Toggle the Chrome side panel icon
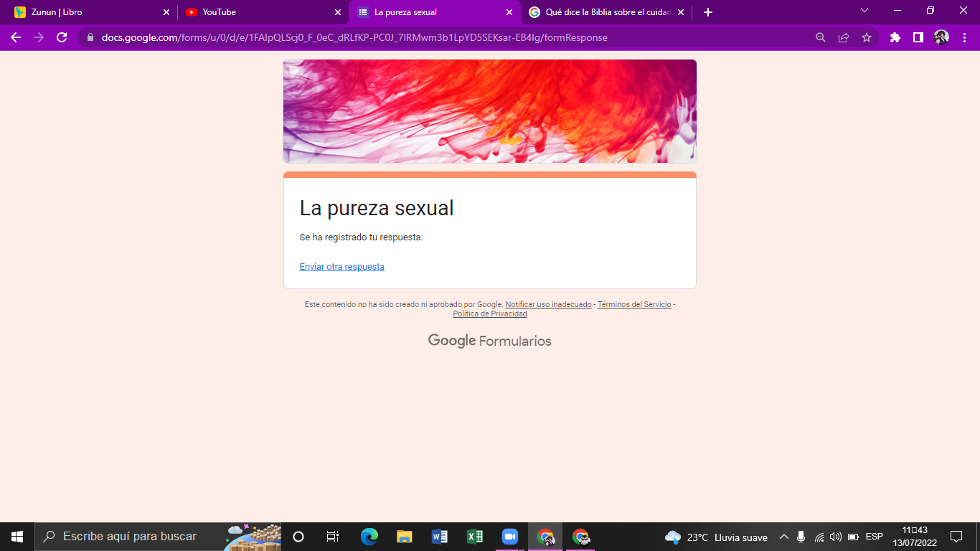Image resolution: width=980 pixels, height=551 pixels. tap(918, 37)
